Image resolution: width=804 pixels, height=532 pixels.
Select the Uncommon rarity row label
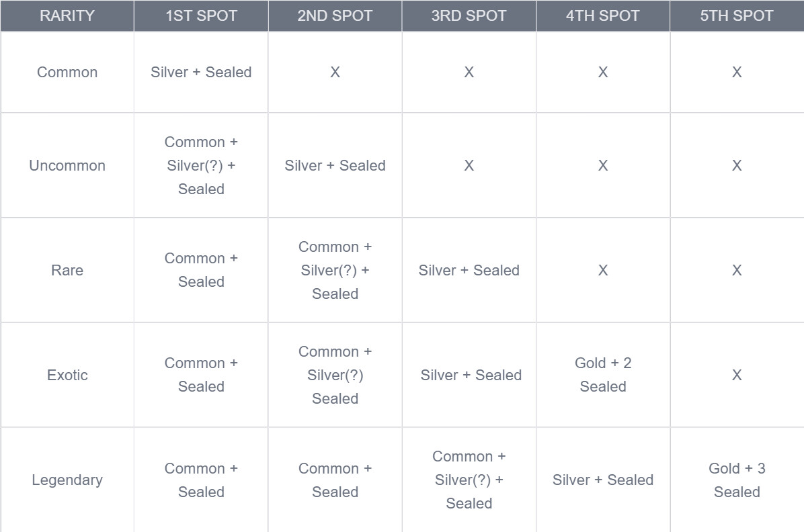[67, 166]
